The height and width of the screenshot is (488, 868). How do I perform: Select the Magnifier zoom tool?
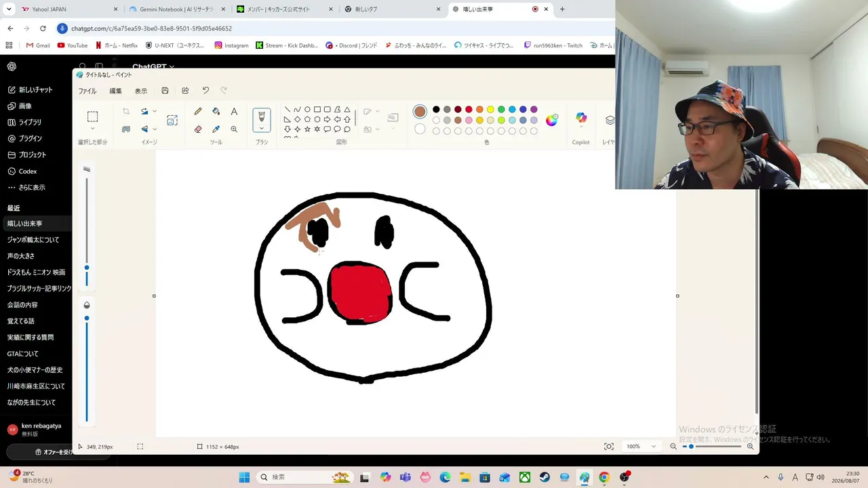(234, 129)
